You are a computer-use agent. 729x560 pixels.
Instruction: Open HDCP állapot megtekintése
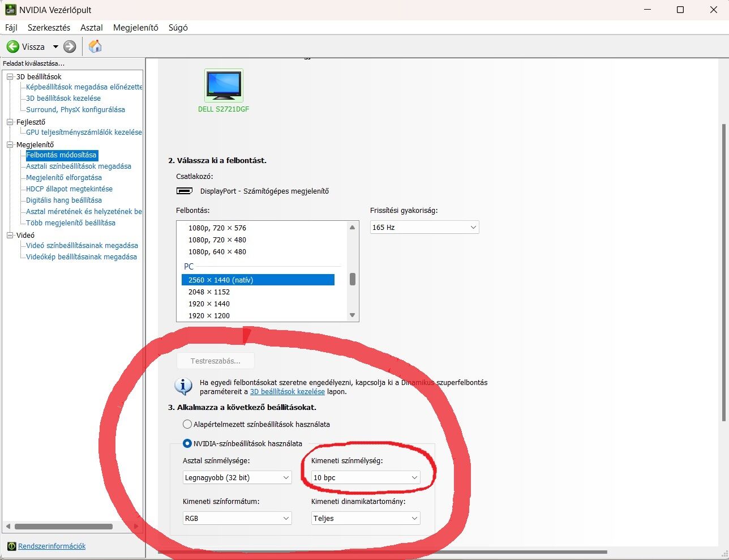click(x=69, y=189)
